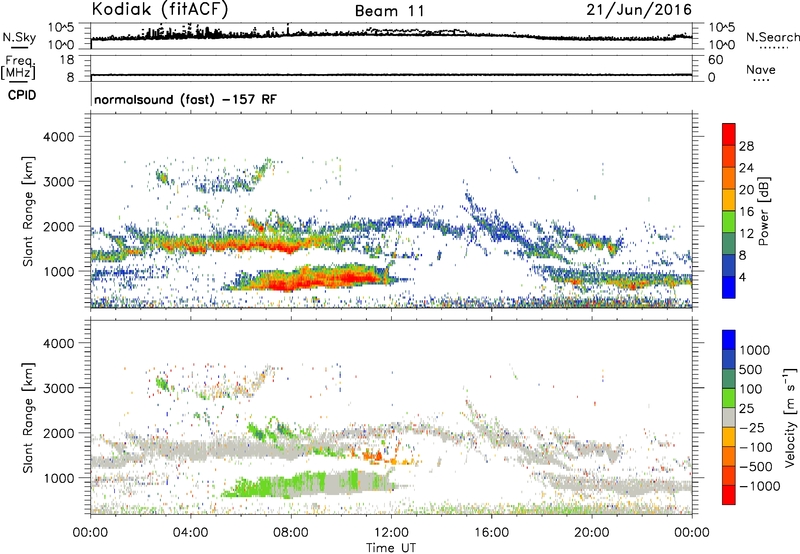Click the '-25' tick on velocity colorbar

pos(753,428)
